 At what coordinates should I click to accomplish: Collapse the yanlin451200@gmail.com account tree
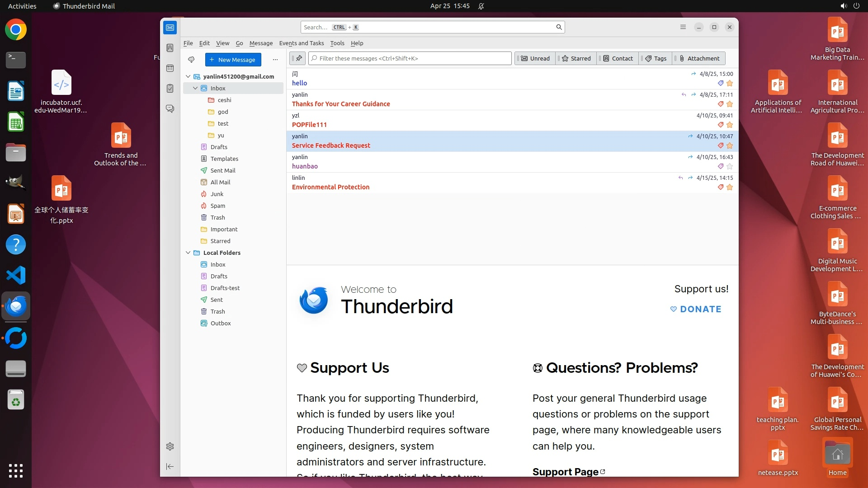(188, 76)
